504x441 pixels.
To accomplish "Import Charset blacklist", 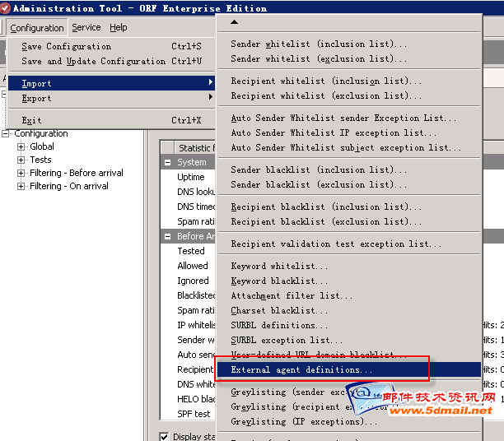I will [349, 310].
